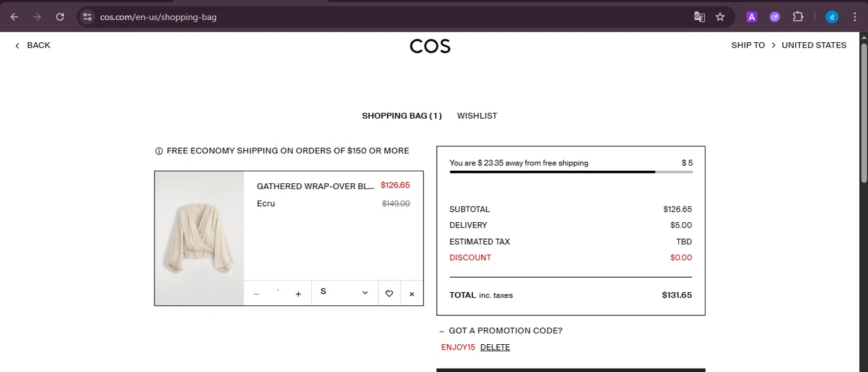Select the SHOPPING BAG (1) tab

pyautogui.click(x=402, y=116)
